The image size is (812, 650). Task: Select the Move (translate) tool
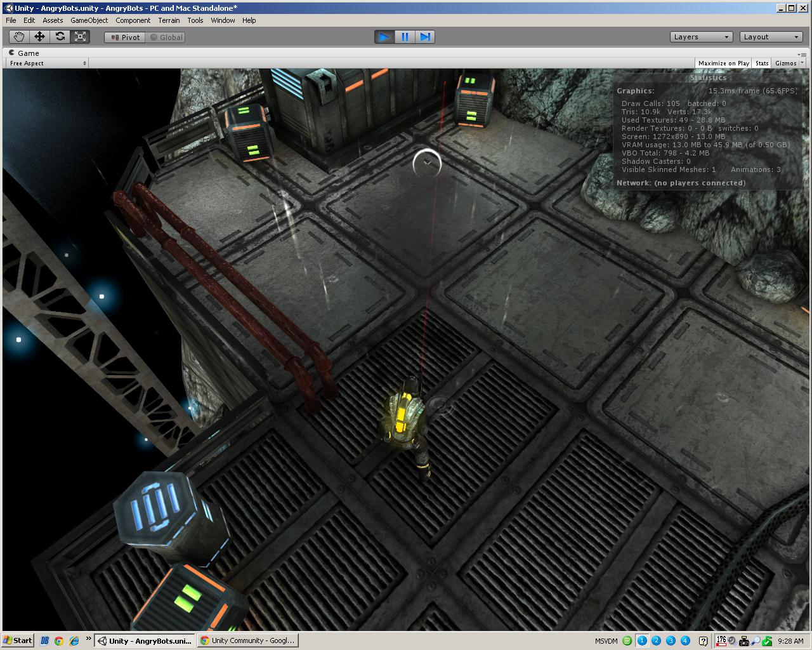(x=39, y=37)
